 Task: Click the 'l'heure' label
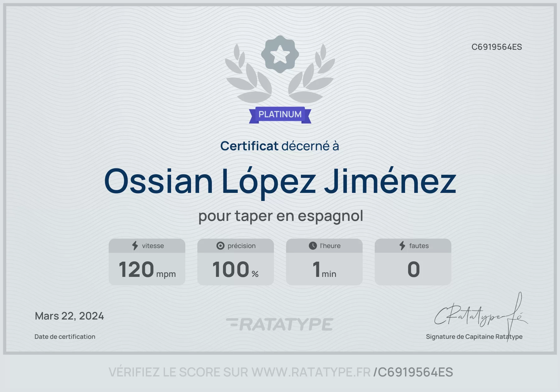[x=330, y=246]
